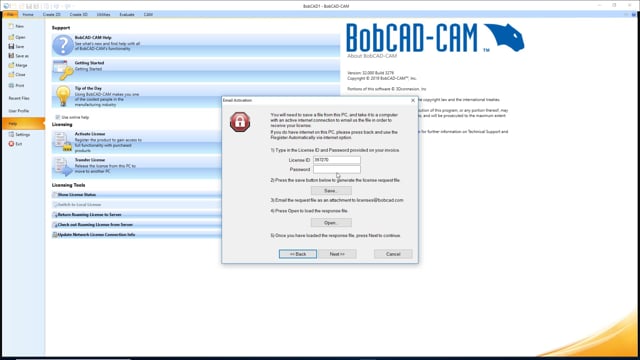Click the Getting Started key icon
Screen dimensions: 640x360
(x=63, y=70)
